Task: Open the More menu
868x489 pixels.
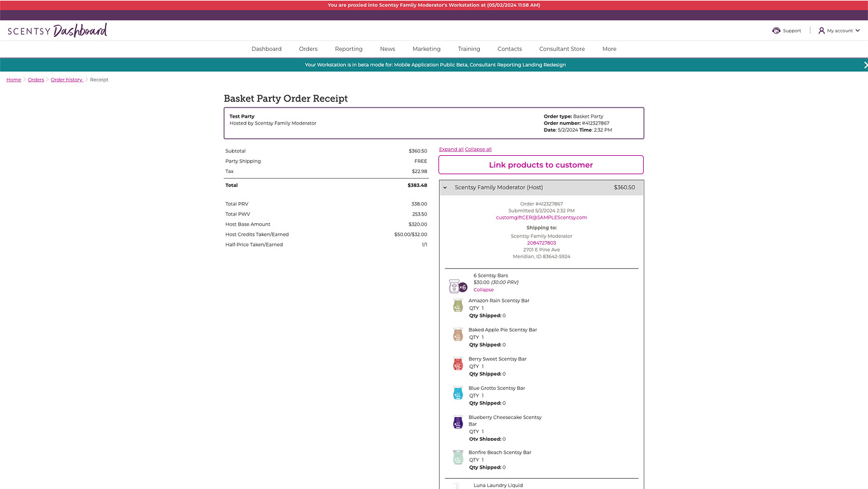Action: click(609, 49)
